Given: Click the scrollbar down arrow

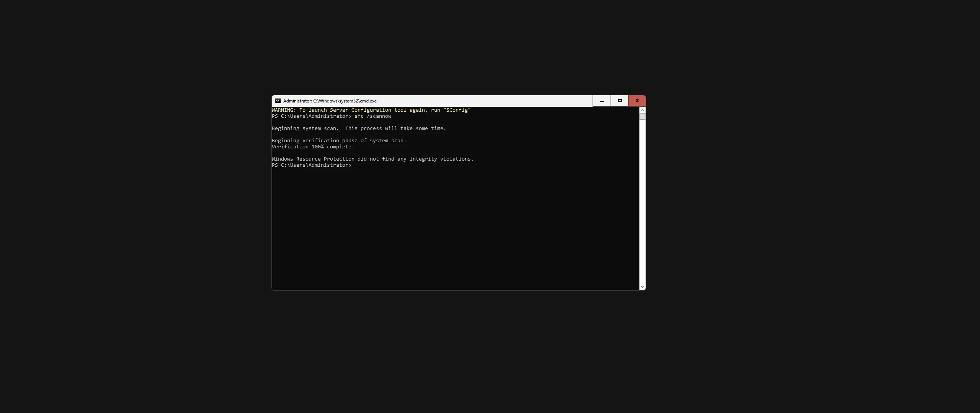Looking at the screenshot, I should point(642,287).
